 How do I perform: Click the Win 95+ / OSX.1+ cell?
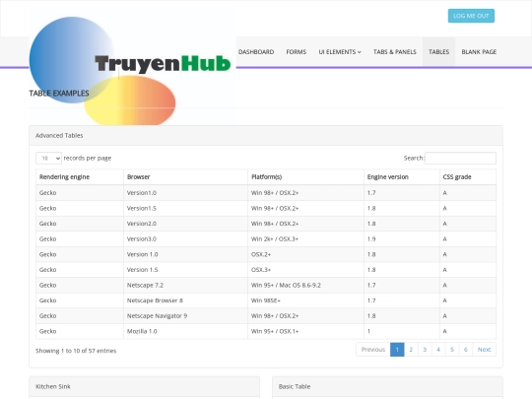[305, 331]
